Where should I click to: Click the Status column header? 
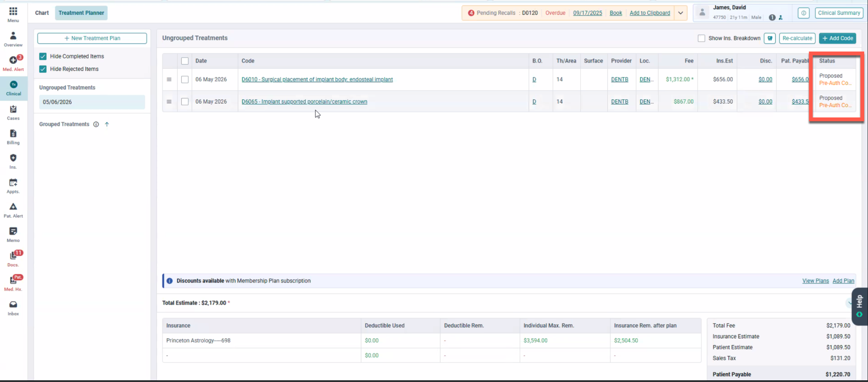(x=827, y=61)
